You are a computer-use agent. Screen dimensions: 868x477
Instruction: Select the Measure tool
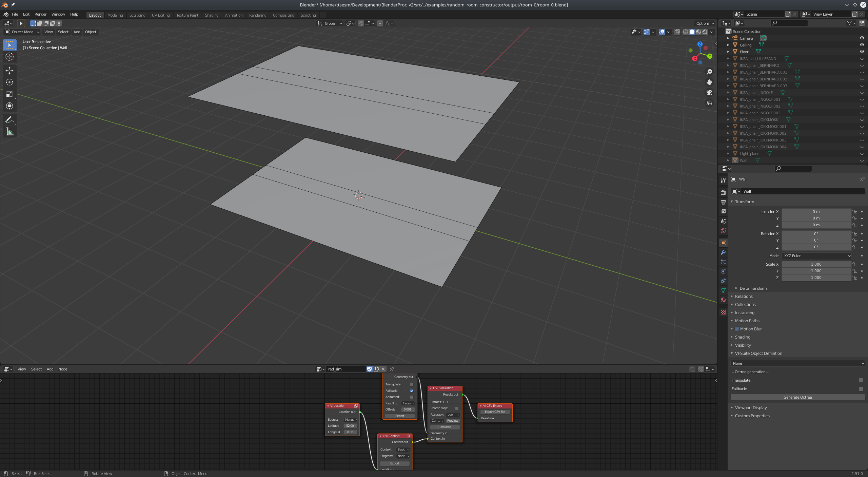[9, 131]
